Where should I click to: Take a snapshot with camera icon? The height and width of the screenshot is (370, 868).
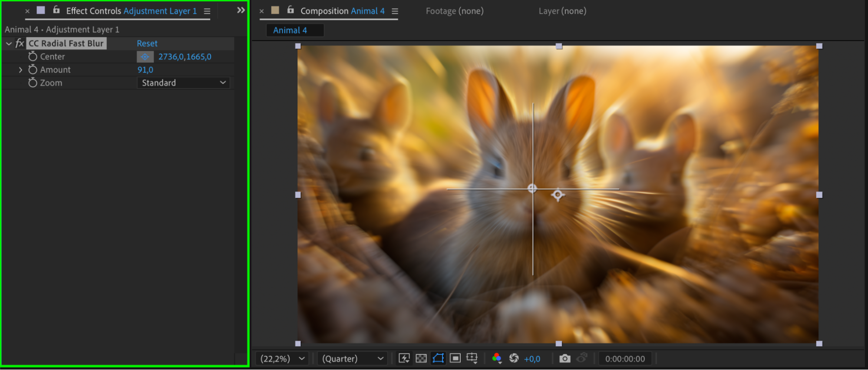(x=564, y=358)
